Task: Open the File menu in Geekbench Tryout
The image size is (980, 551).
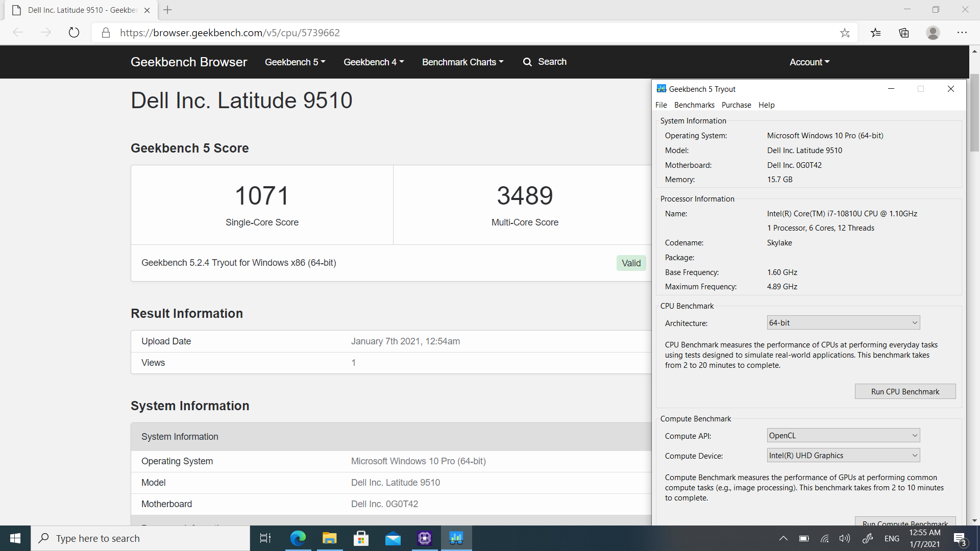Action: click(661, 105)
